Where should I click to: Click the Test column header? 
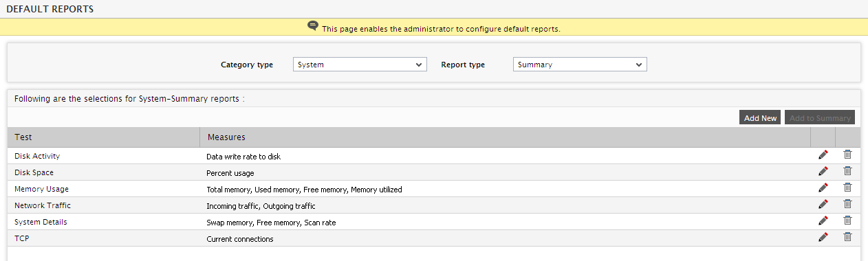click(x=104, y=137)
